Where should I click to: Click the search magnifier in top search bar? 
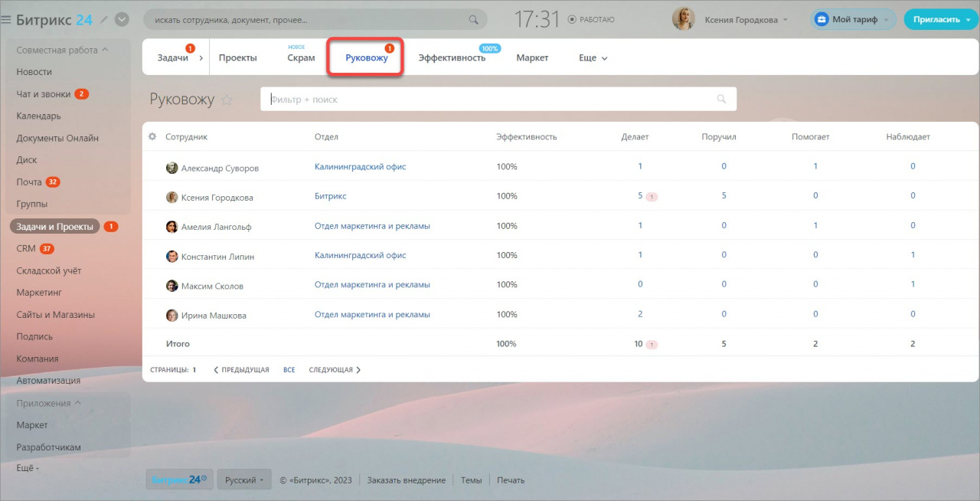[474, 19]
